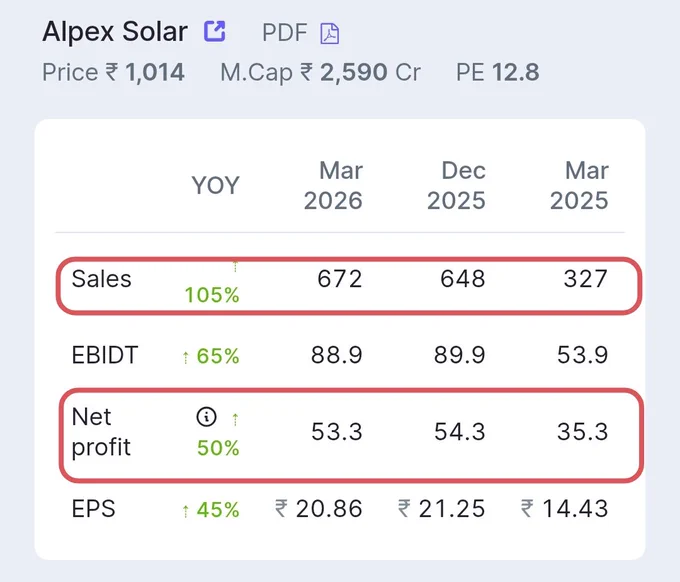Viewport: 680px width, 582px height.
Task: Click the EBIDT row label
Action: coord(105,355)
